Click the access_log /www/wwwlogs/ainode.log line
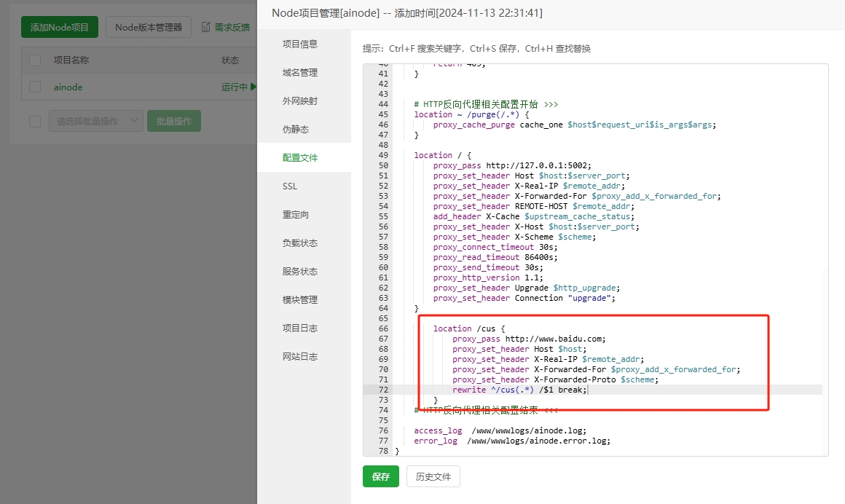The height and width of the screenshot is (504, 845). tap(500, 430)
